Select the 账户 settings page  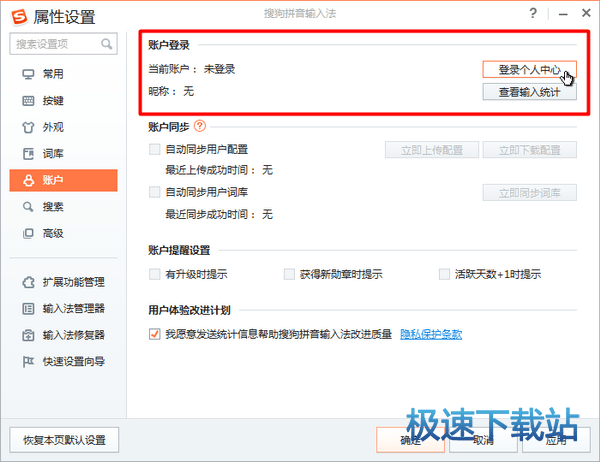click(x=64, y=180)
